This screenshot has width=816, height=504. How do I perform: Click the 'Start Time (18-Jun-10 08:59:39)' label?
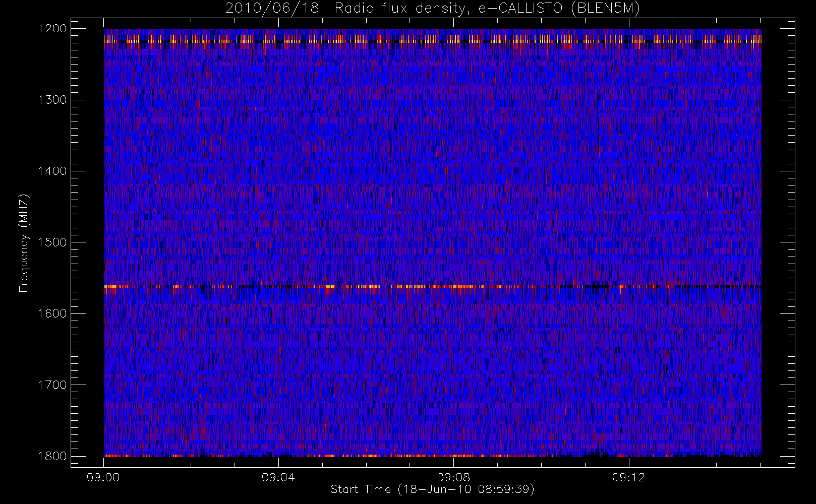[433, 489]
